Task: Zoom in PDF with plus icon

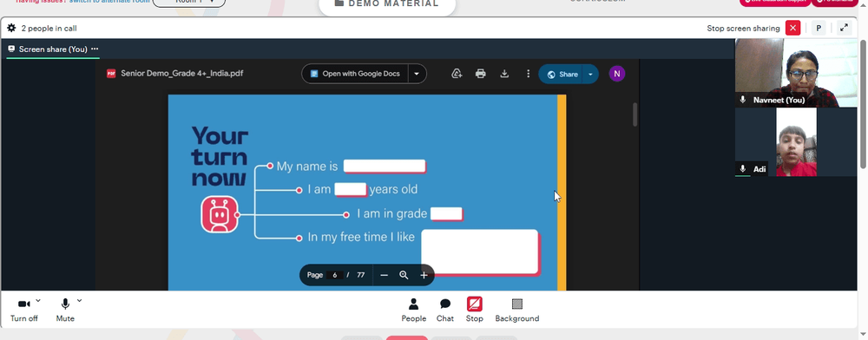Action: coord(424,275)
